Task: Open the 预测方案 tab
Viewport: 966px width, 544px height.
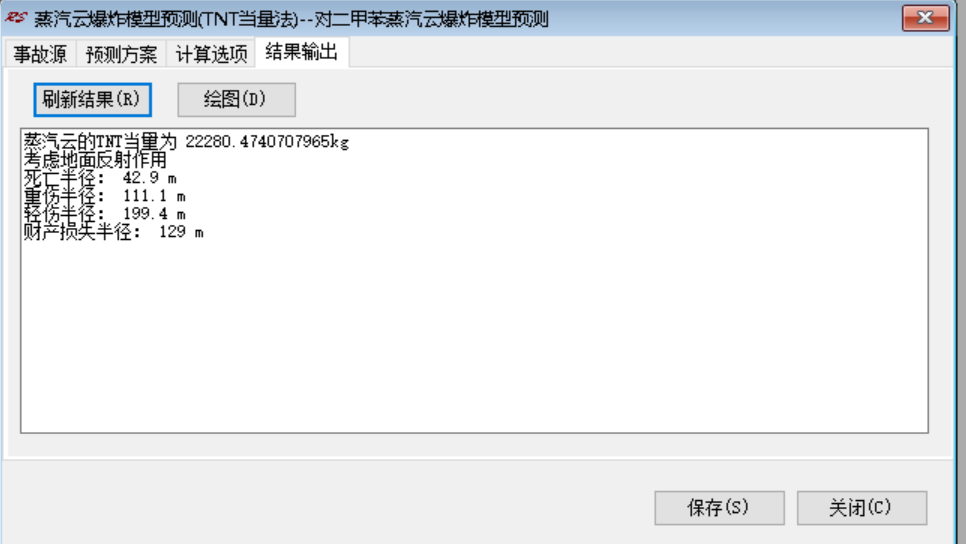Action: 121,54
